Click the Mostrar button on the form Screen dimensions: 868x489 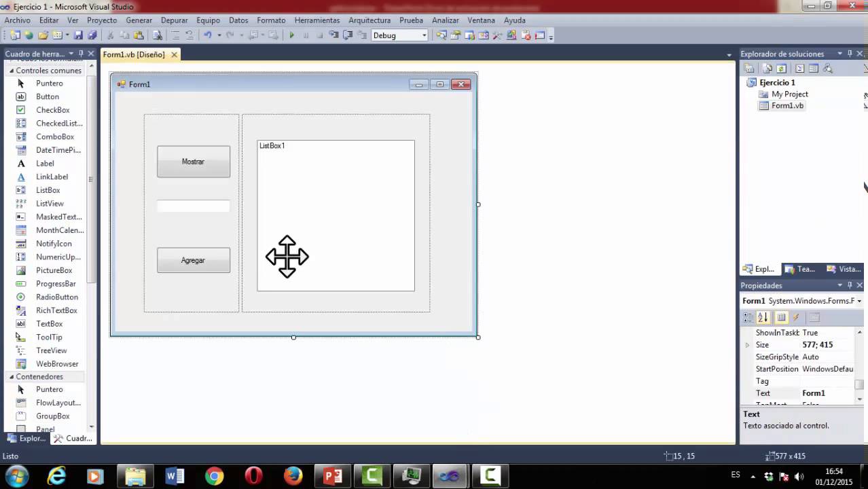coord(194,162)
